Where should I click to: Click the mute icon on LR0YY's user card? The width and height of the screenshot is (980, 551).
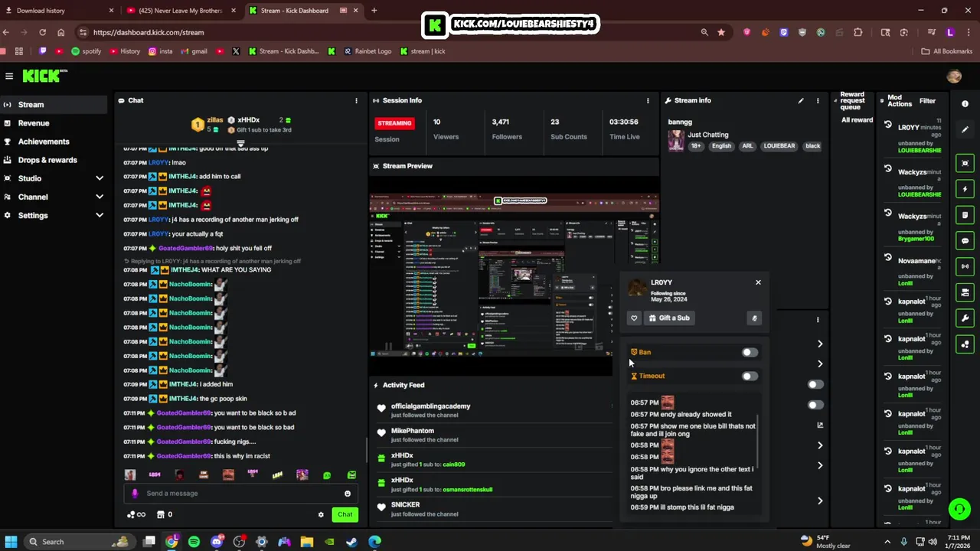[x=754, y=318]
